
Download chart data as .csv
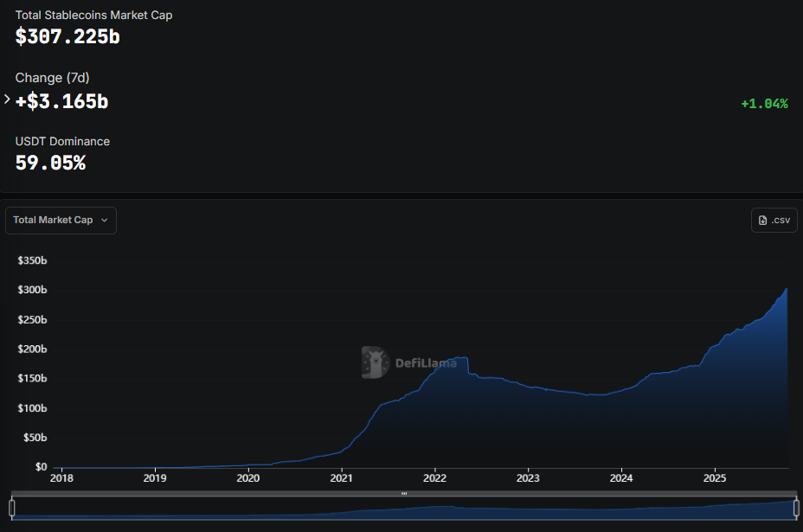[774, 221]
